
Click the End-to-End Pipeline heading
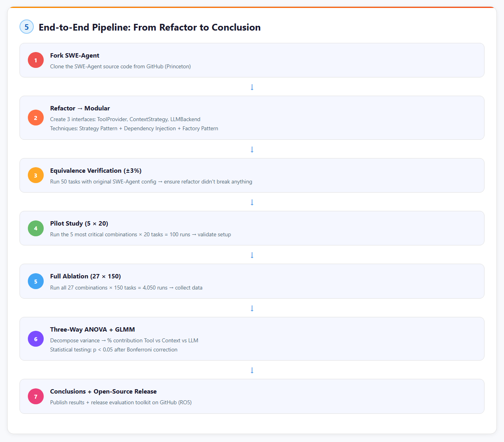click(149, 27)
